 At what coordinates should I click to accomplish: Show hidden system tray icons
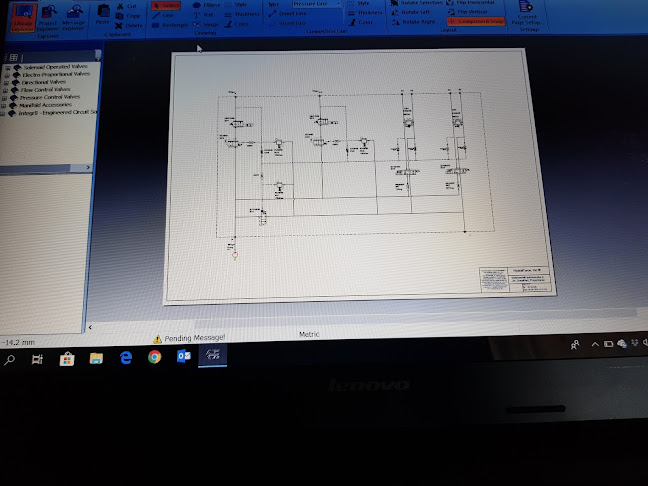pos(595,344)
